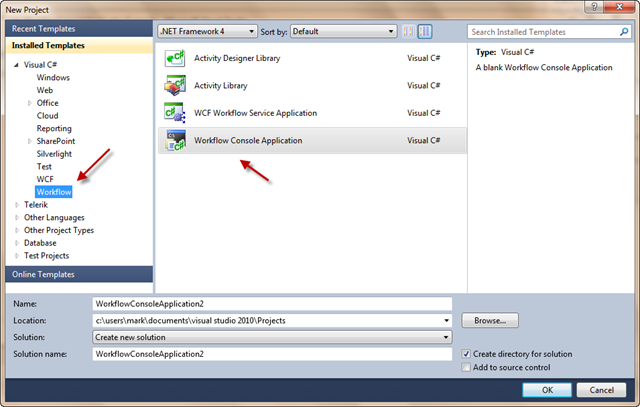Select the Workflow Console Application icon

176,140
